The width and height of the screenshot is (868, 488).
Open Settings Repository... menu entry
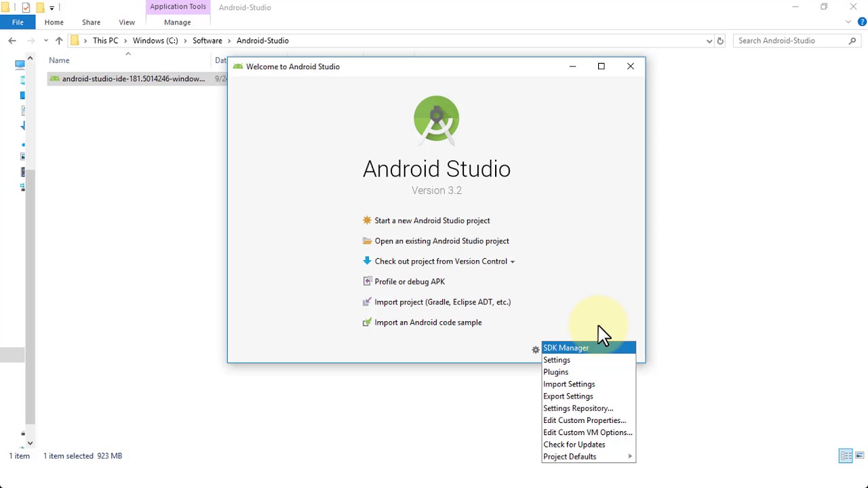click(x=589, y=409)
